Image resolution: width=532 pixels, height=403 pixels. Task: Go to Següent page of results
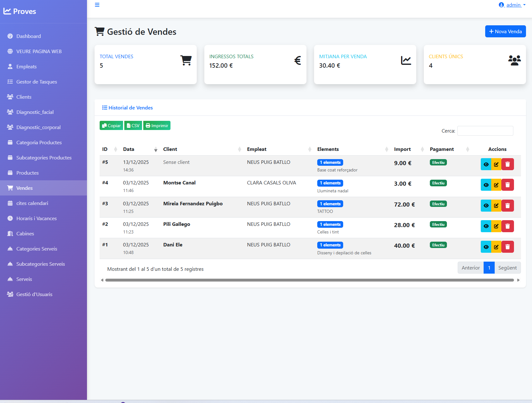pos(507,268)
